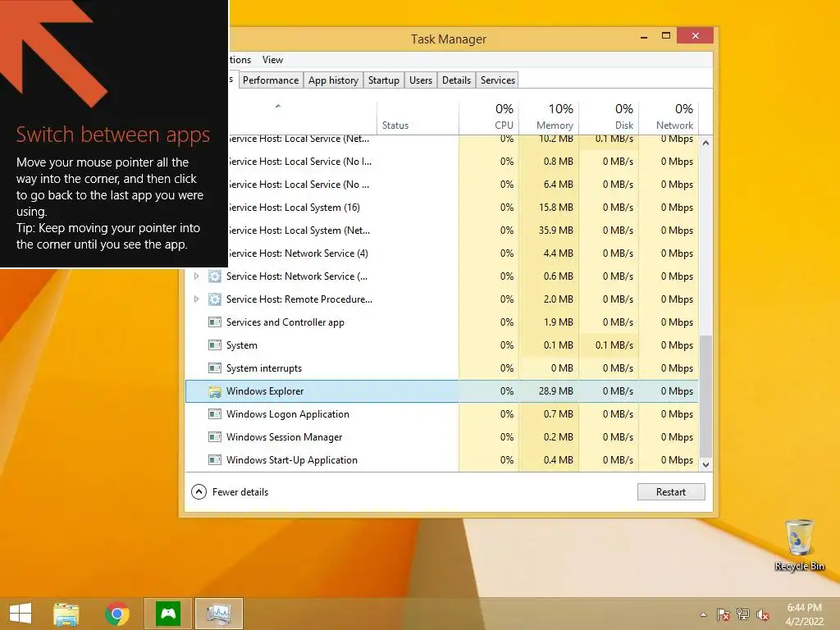The height and width of the screenshot is (630, 840).
Task: Click the Restart button
Action: pyautogui.click(x=671, y=492)
